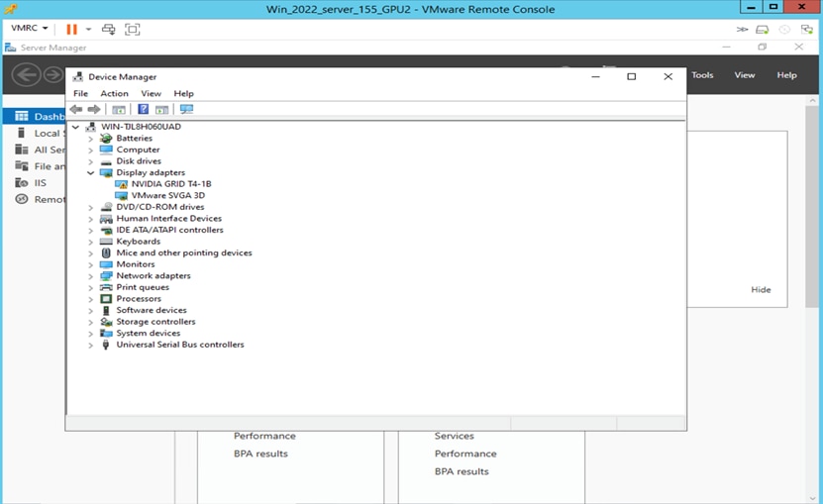This screenshot has height=504, width=823.
Task: Expand the Human Interface Devices node
Action: pos(91,219)
